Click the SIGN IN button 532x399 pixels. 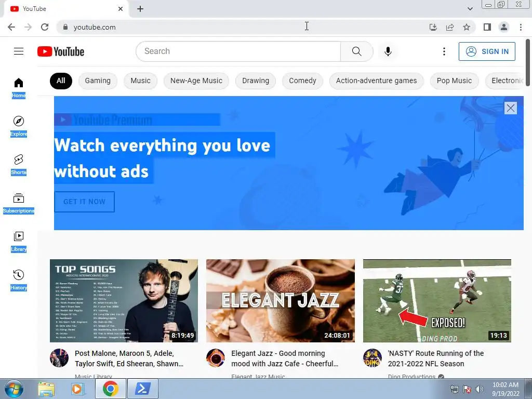pyautogui.click(x=487, y=51)
